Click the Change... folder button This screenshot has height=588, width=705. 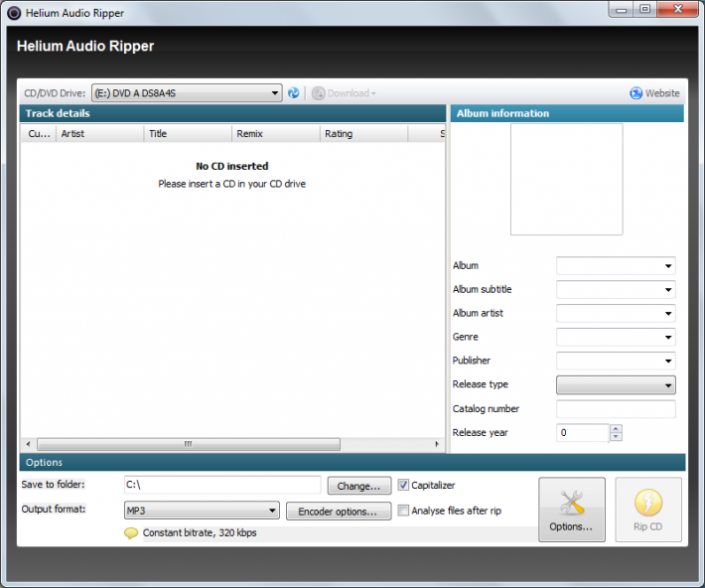[358, 486]
